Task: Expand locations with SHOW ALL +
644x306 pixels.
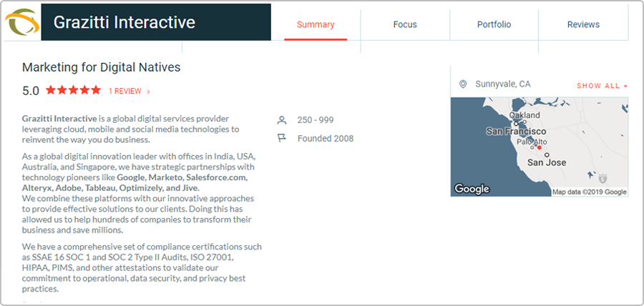Action: pyautogui.click(x=602, y=86)
